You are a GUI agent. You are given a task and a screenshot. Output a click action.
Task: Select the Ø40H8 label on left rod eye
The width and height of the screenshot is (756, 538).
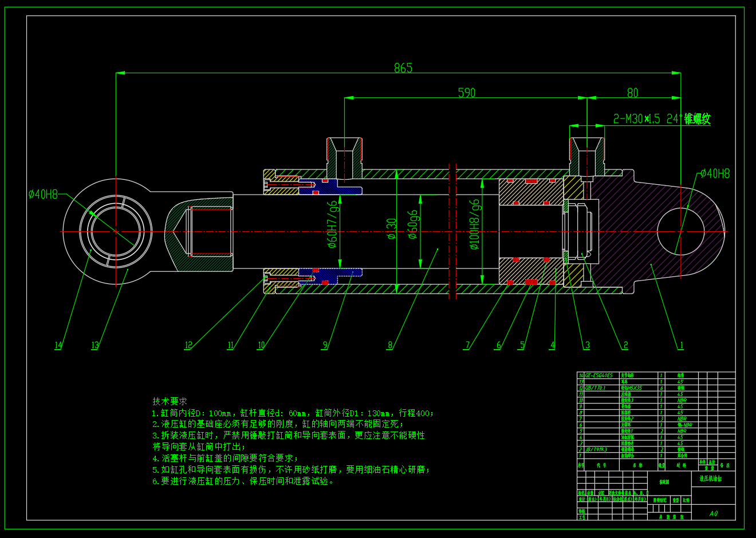43,195
